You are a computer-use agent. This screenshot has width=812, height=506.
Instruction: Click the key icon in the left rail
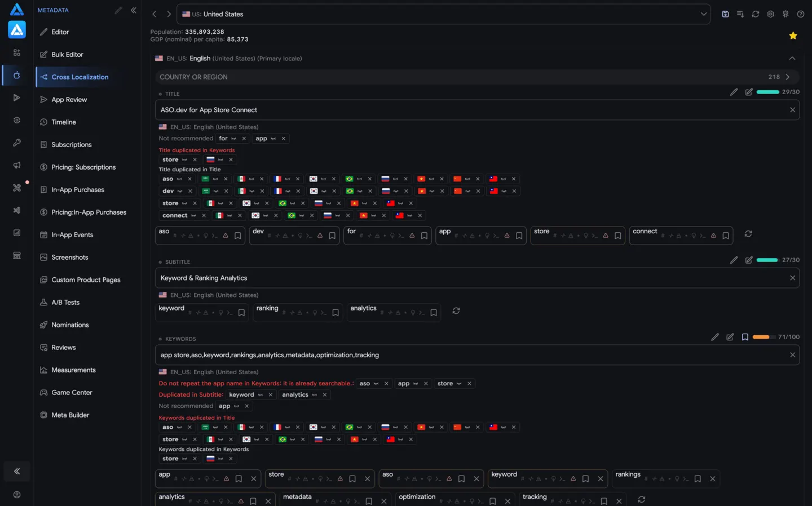click(x=17, y=143)
